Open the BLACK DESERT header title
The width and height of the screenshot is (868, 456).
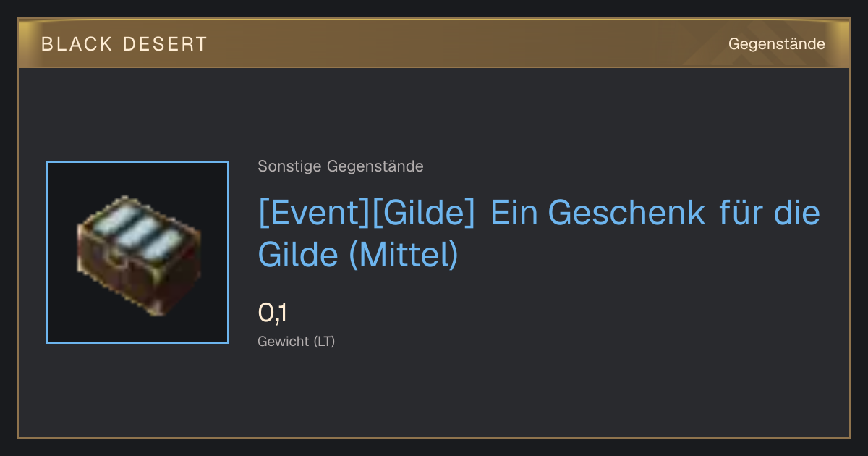124,44
